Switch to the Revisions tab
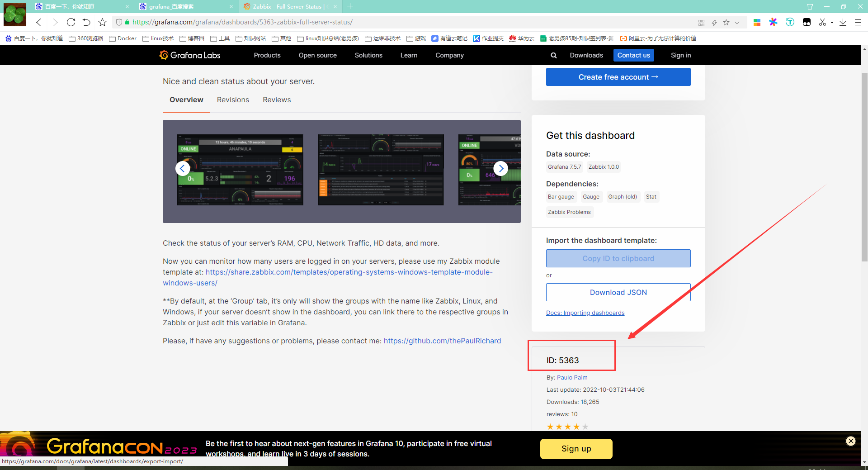Viewport: 868px width, 470px height. point(233,100)
